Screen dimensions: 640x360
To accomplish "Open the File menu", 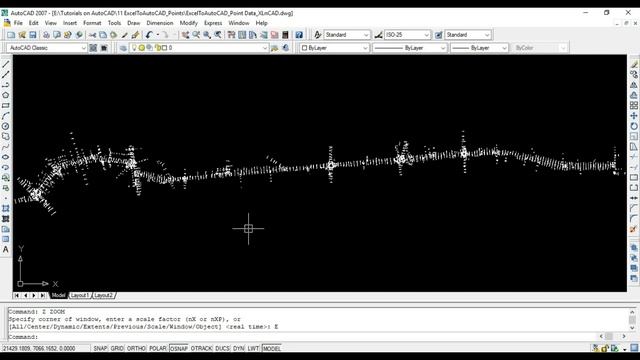I will 18,23.
